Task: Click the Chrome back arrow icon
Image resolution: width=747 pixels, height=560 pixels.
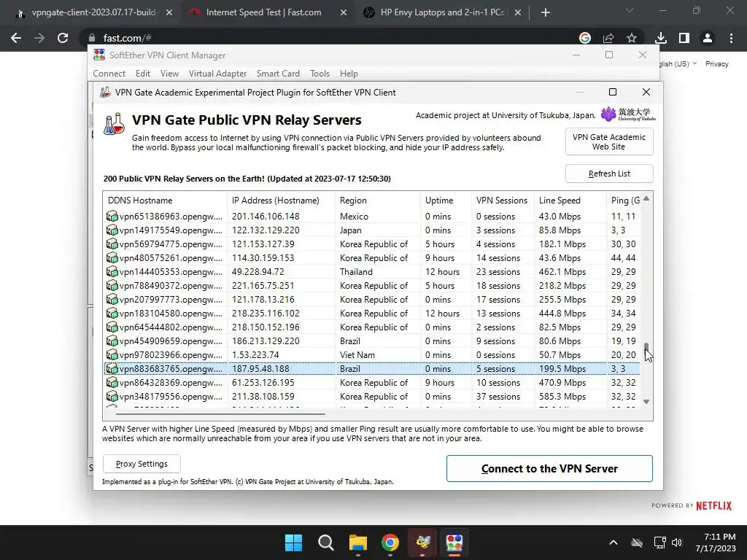Action: tap(16, 38)
